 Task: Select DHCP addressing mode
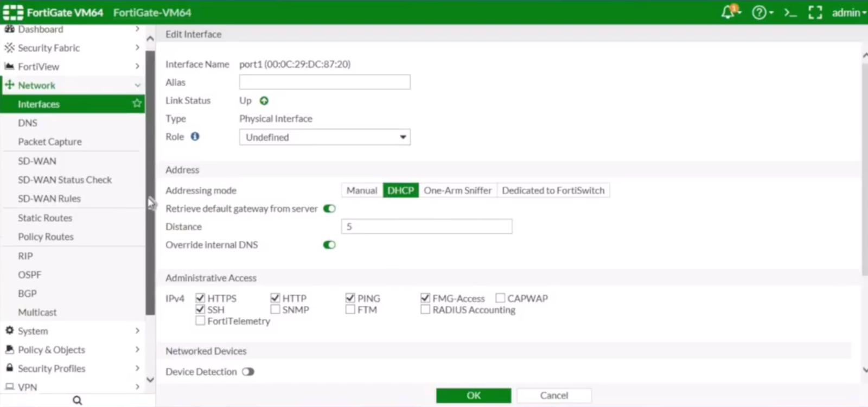400,190
